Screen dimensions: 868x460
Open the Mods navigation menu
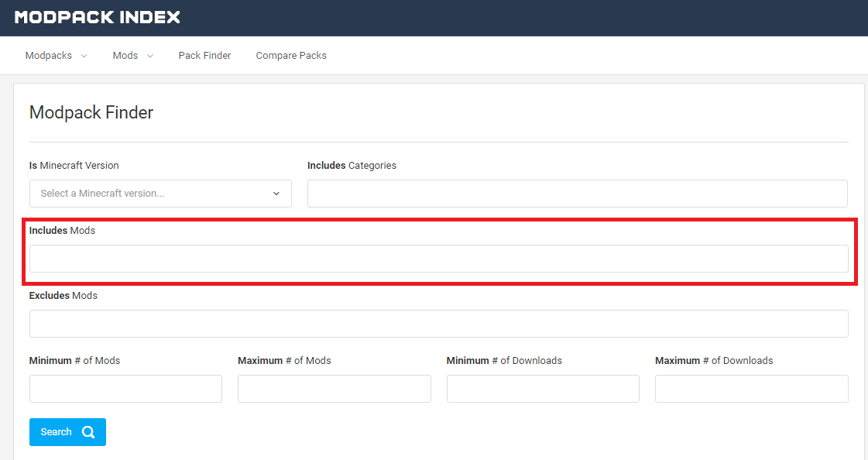point(125,56)
